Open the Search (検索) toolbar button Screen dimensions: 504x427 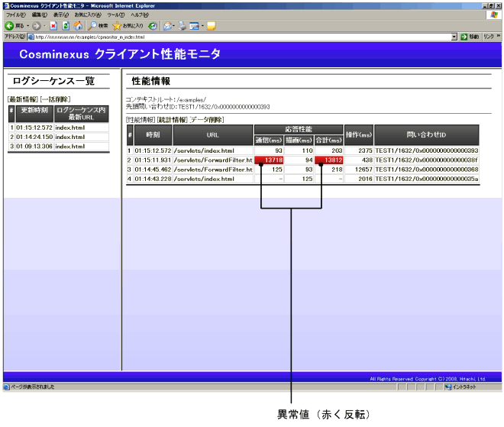[x=99, y=25]
